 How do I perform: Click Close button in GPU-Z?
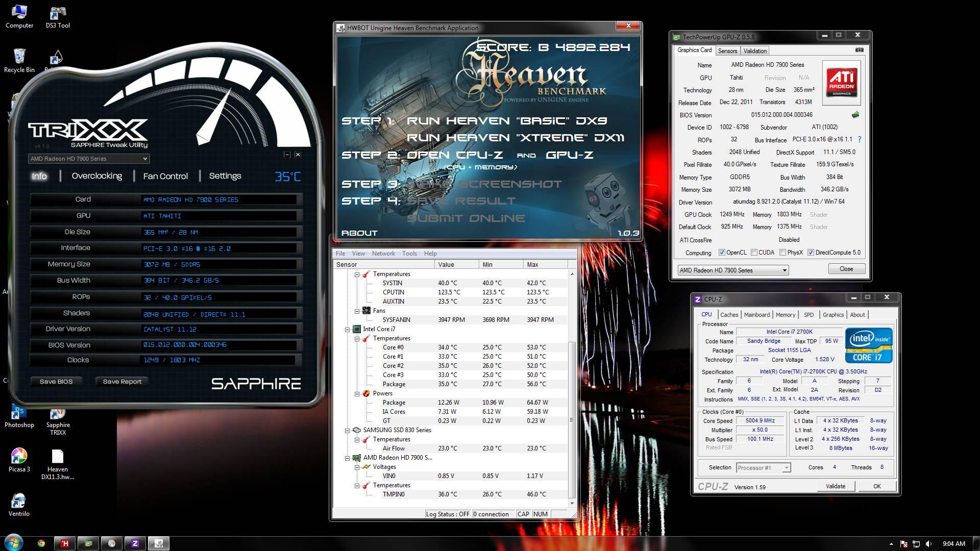click(846, 269)
